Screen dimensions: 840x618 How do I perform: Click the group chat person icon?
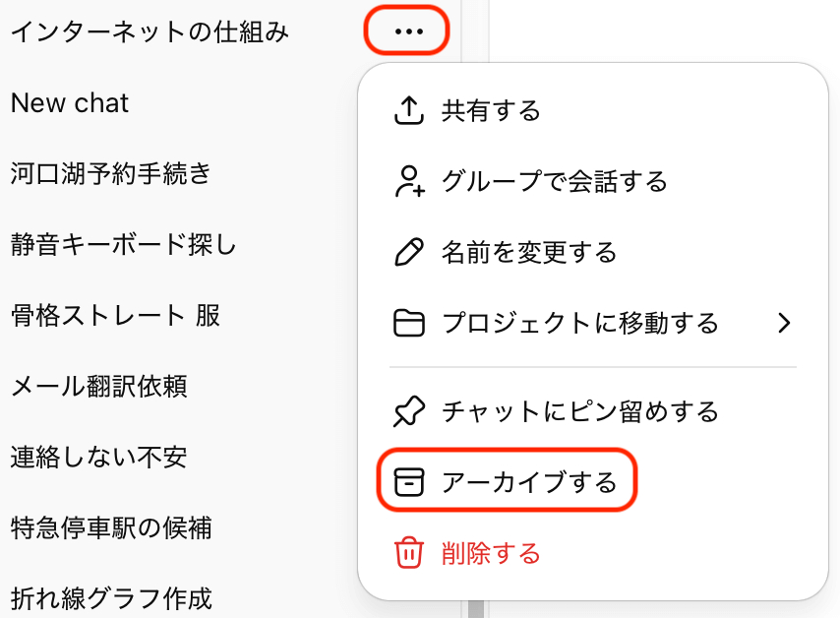[x=408, y=182]
